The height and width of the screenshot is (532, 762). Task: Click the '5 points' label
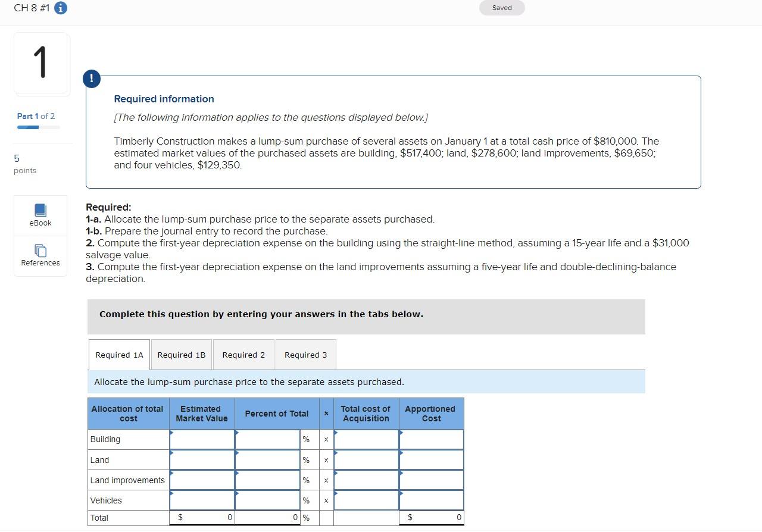25,164
